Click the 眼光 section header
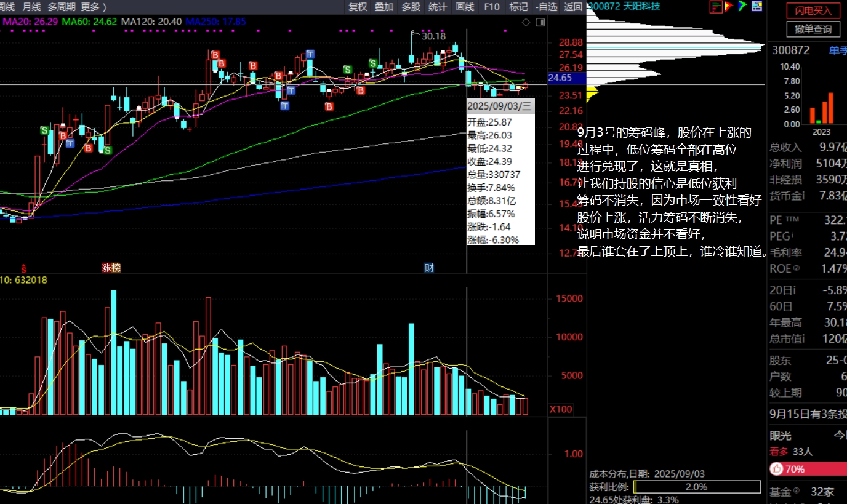 (x=781, y=436)
